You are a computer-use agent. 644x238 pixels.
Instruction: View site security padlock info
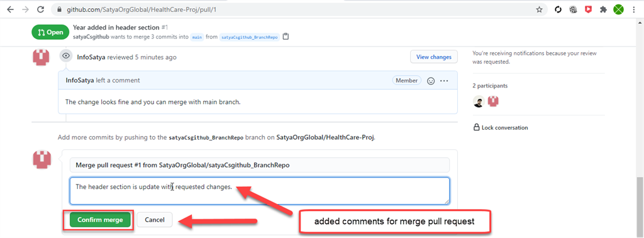tap(60, 9)
